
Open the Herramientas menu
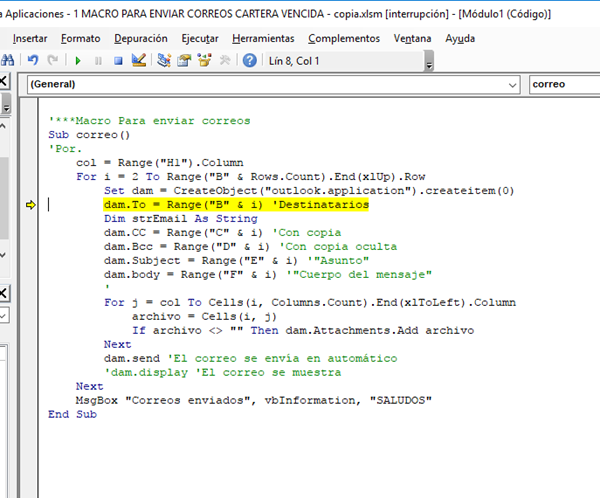[x=263, y=38]
